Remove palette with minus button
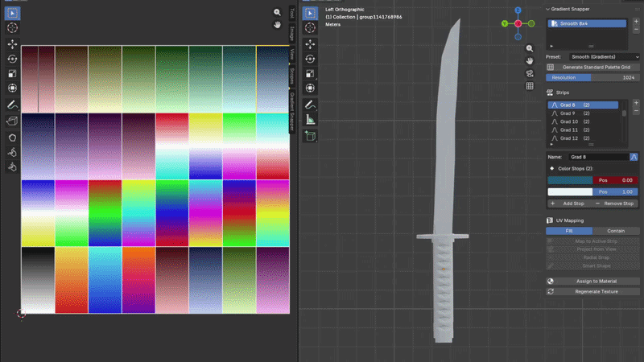 (x=636, y=30)
